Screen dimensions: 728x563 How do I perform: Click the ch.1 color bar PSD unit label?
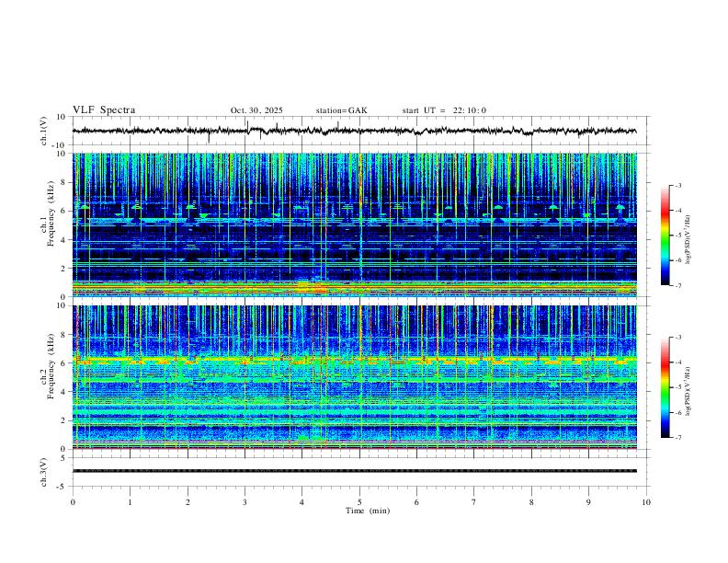[x=688, y=239]
